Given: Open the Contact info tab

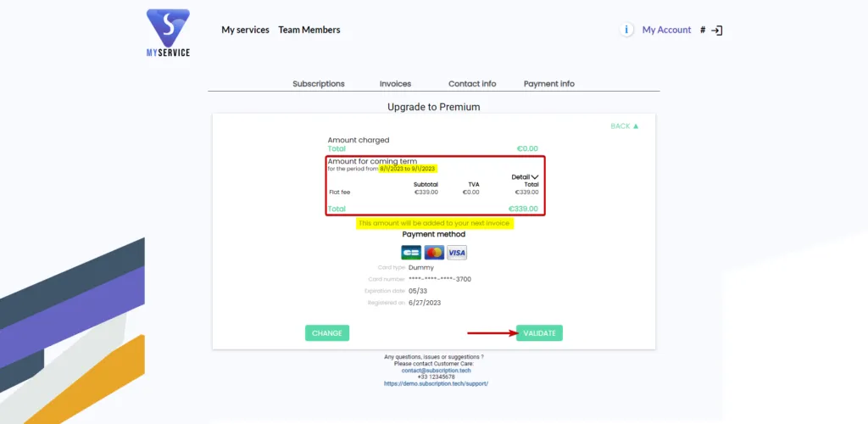Looking at the screenshot, I should pos(472,84).
